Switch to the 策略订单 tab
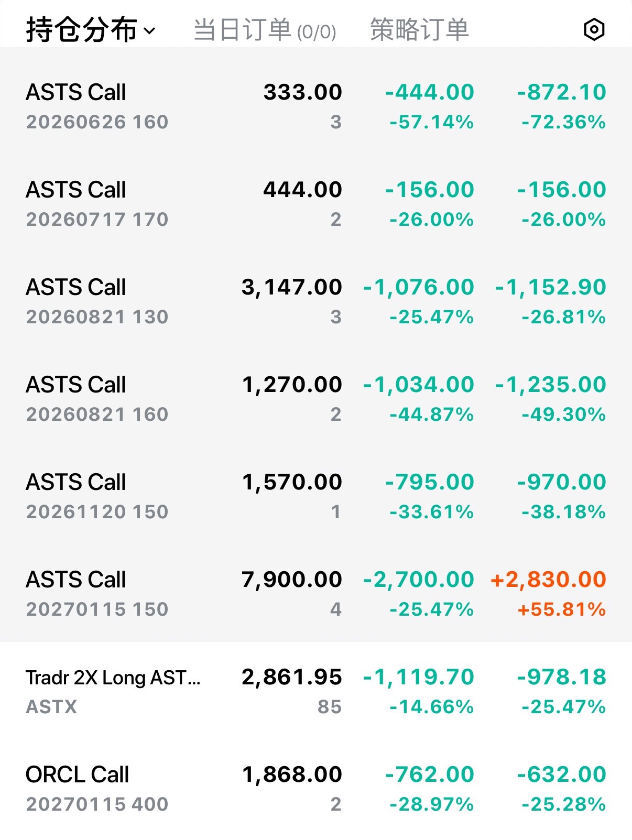 [x=419, y=30]
